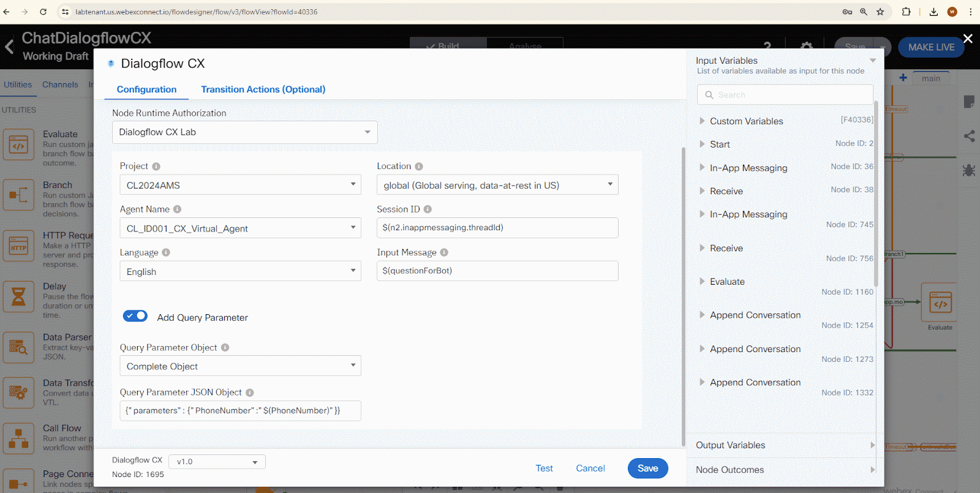980x493 pixels.
Task: Click the share icon on canvas sidebar
Action: click(x=969, y=136)
